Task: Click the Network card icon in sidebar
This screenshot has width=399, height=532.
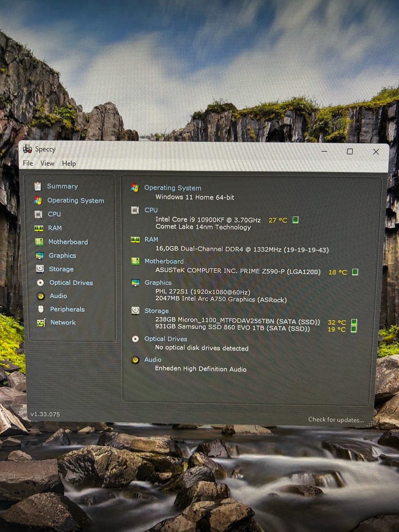Action: pyautogui.click(x=41, y=323)
